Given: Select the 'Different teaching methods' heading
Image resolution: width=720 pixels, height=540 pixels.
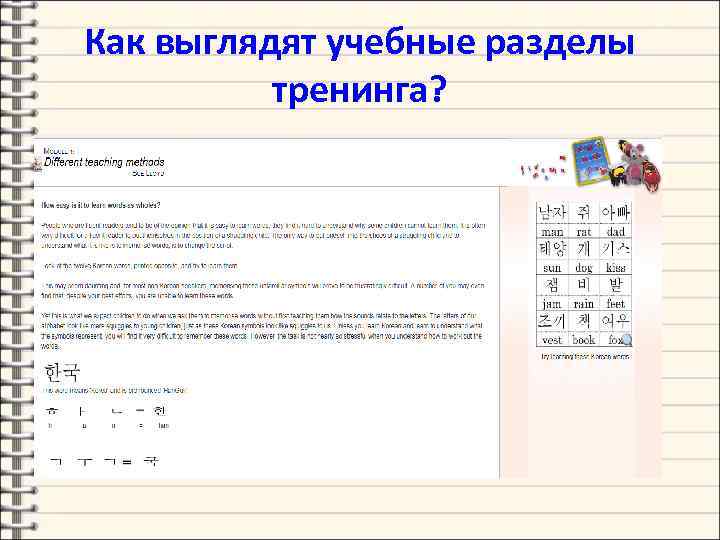Looking at the screenshot, I should tap(104, 162).
